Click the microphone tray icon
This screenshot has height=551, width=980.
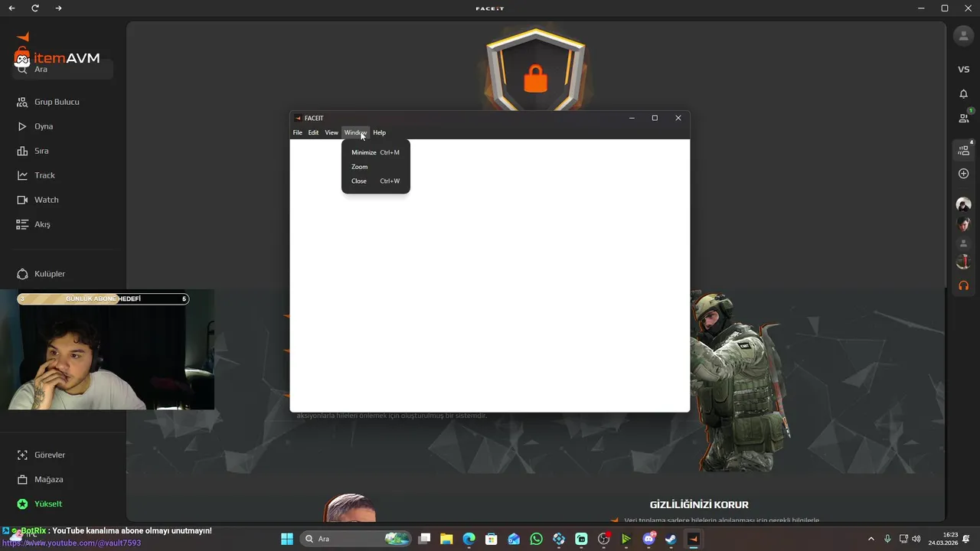[x=887, y=539]
